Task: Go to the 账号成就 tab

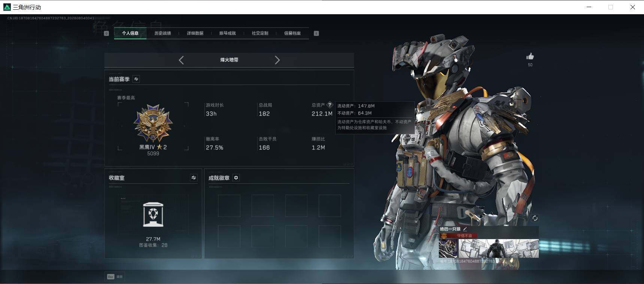Action: coord(227,33)
